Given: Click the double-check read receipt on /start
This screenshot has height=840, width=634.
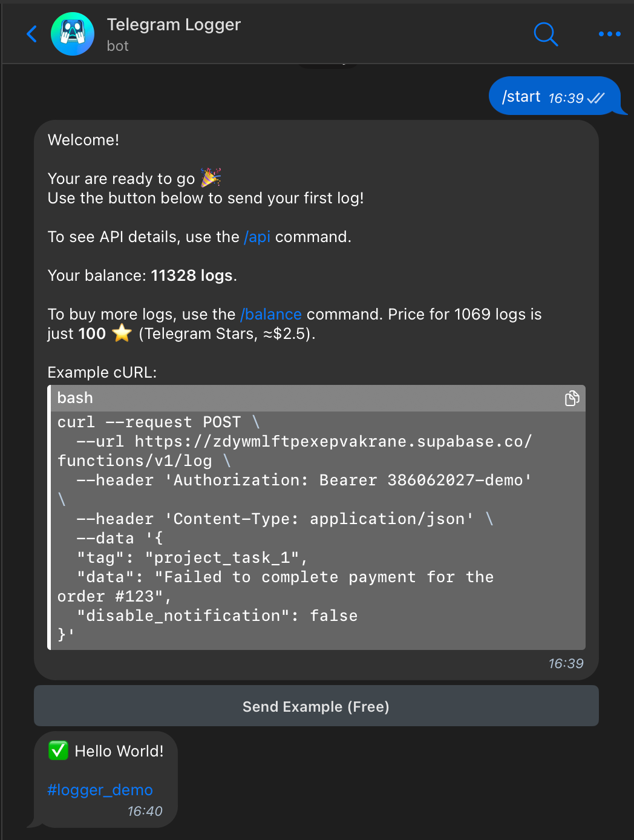Looking at the screenshot, I should 596,98.
